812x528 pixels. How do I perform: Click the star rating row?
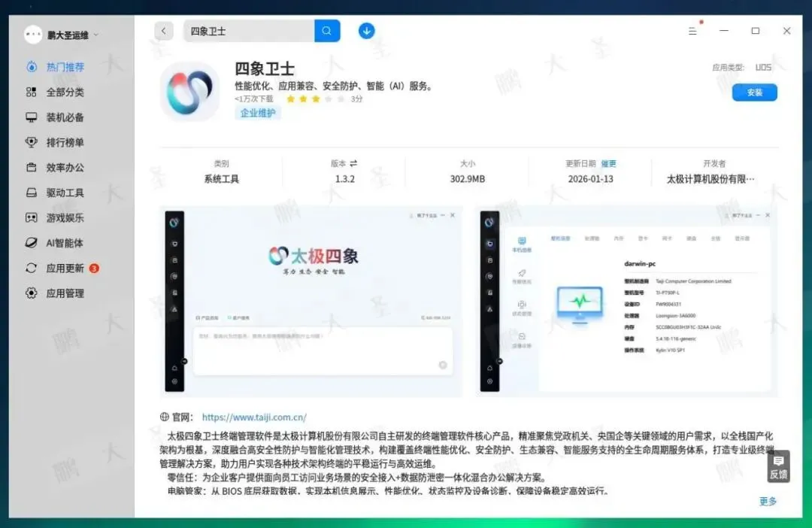coord(315,99)
